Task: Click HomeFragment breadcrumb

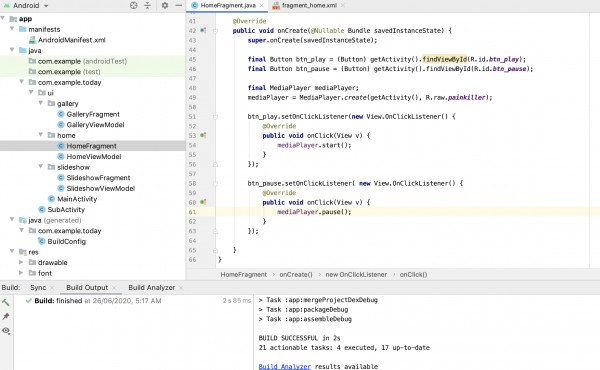Action: click(x=244, y=274)
